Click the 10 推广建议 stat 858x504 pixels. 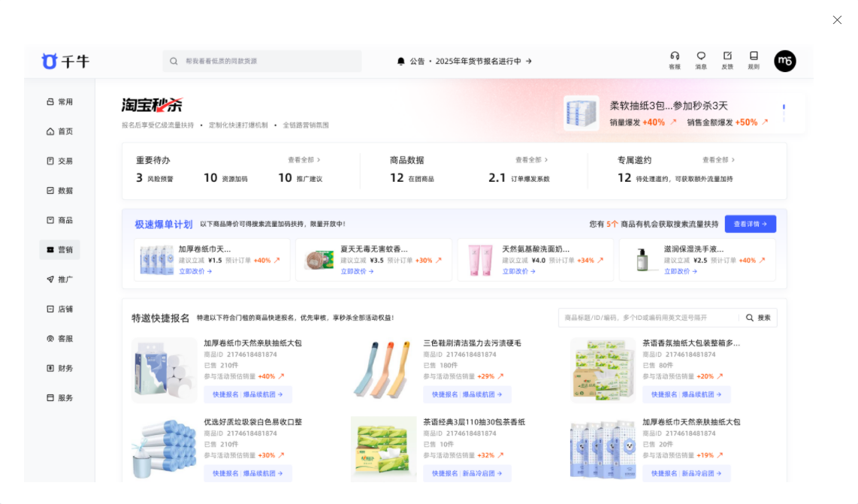click(x=301, y=179)
